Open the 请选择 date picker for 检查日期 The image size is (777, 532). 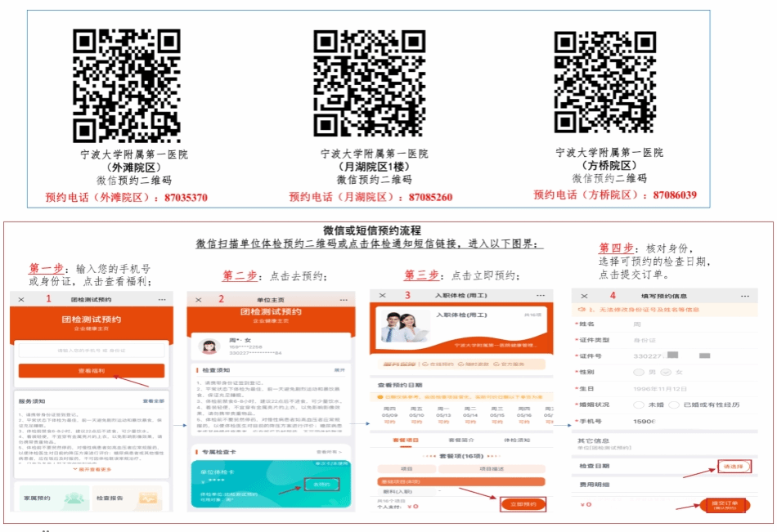point(734,466)
